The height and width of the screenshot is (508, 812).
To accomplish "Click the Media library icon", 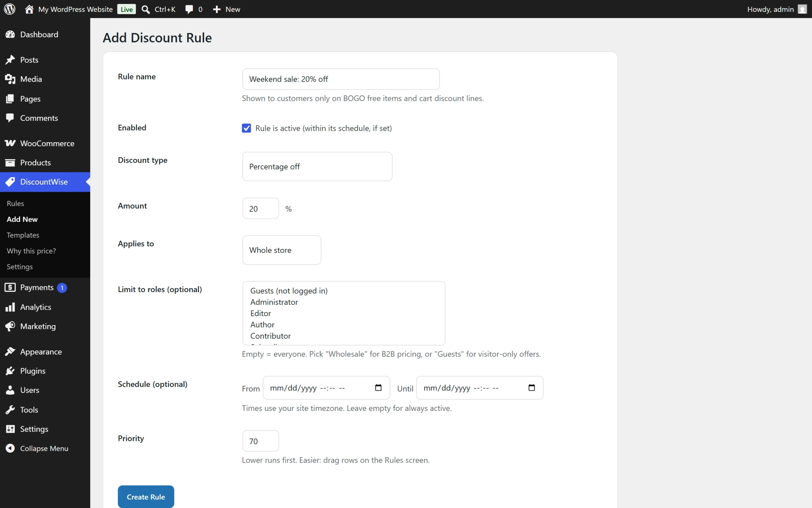I will tap(10, 79).
